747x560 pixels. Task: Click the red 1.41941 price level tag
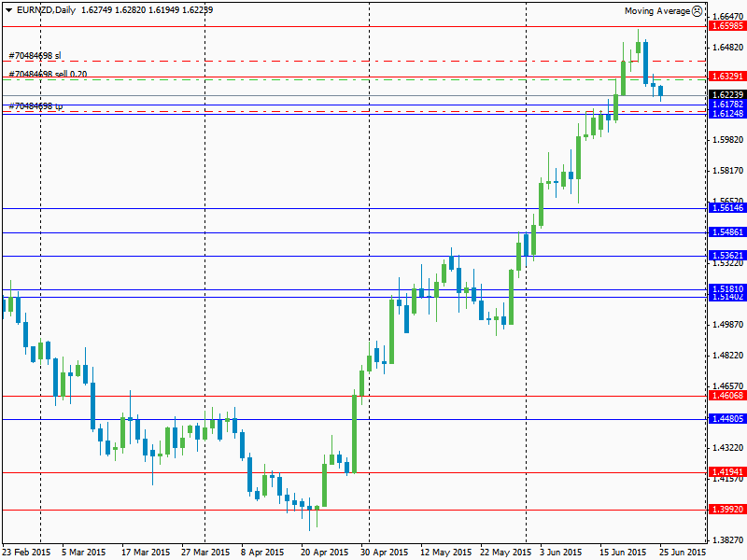coord(727,472)
